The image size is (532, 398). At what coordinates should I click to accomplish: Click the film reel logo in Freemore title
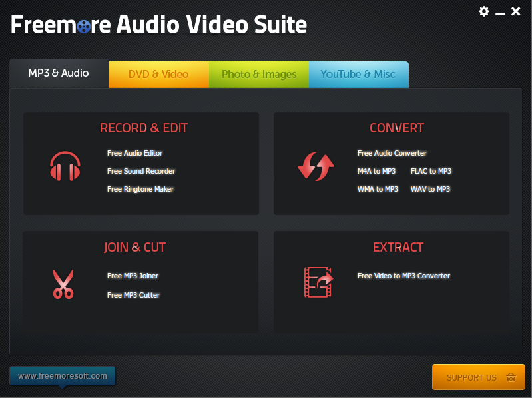point(83,26)
